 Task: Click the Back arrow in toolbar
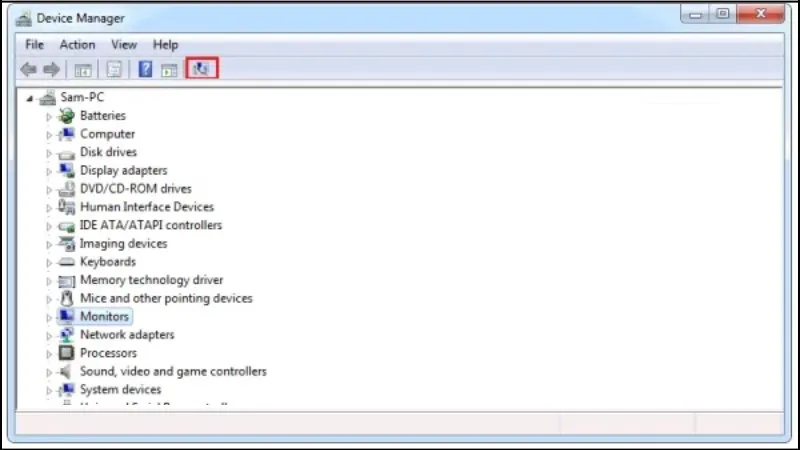pos(29,69)
